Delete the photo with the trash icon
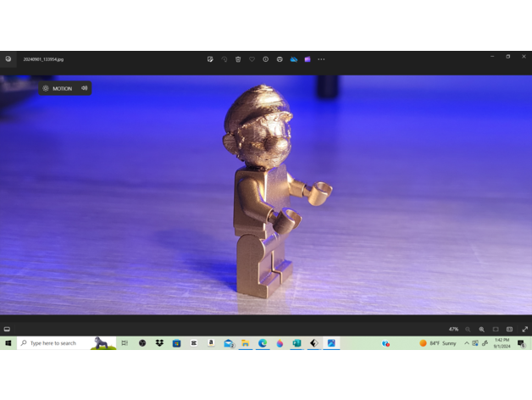This screenshot has height=400, width=532. click(238, 59)
